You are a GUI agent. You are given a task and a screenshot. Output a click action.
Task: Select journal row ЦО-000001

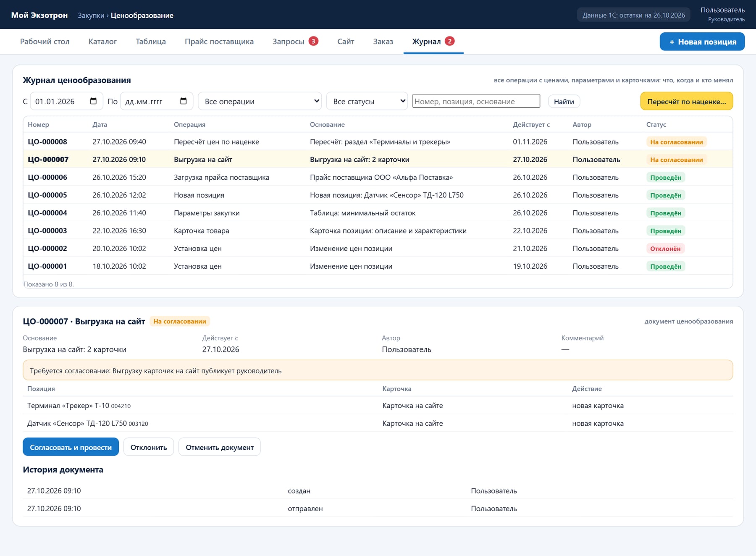378,266
